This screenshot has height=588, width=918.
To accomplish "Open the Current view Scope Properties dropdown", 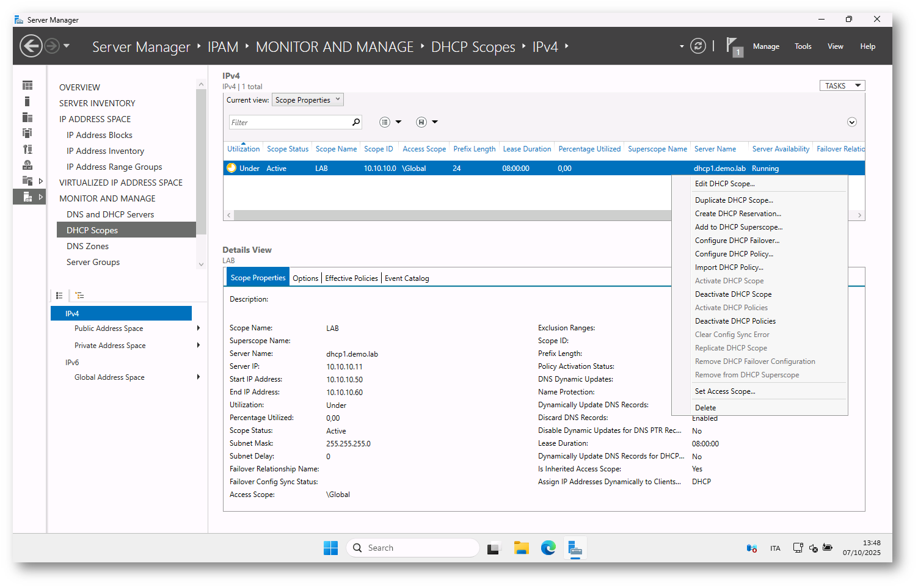I will (x=308, y=100).
